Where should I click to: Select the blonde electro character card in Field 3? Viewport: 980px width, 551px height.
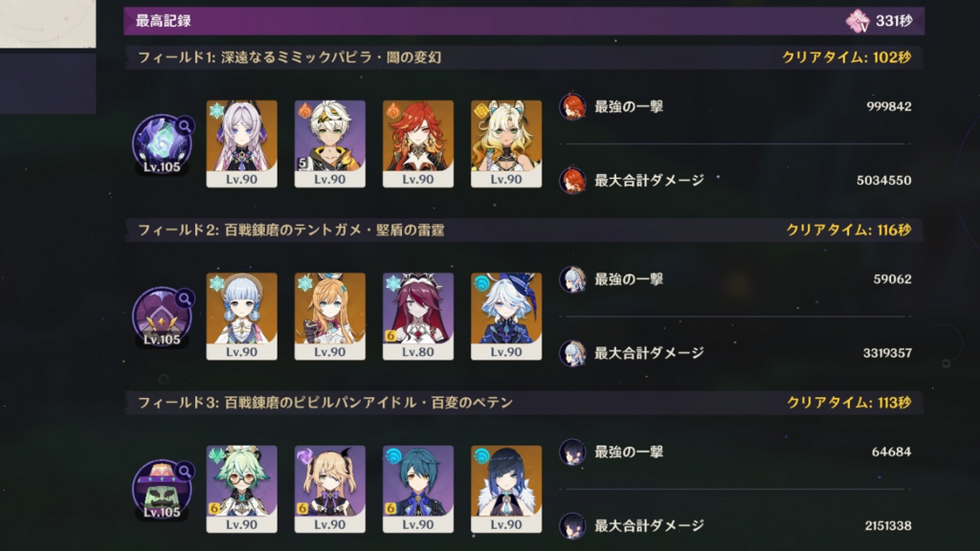point(330,489)
